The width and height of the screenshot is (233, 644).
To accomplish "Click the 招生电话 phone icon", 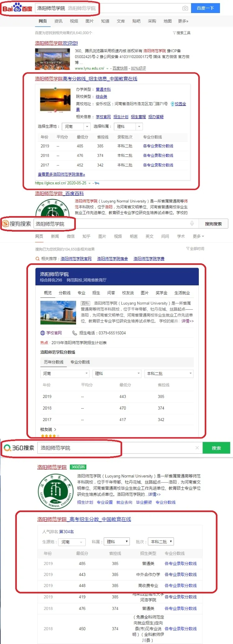I will [75, 333].
